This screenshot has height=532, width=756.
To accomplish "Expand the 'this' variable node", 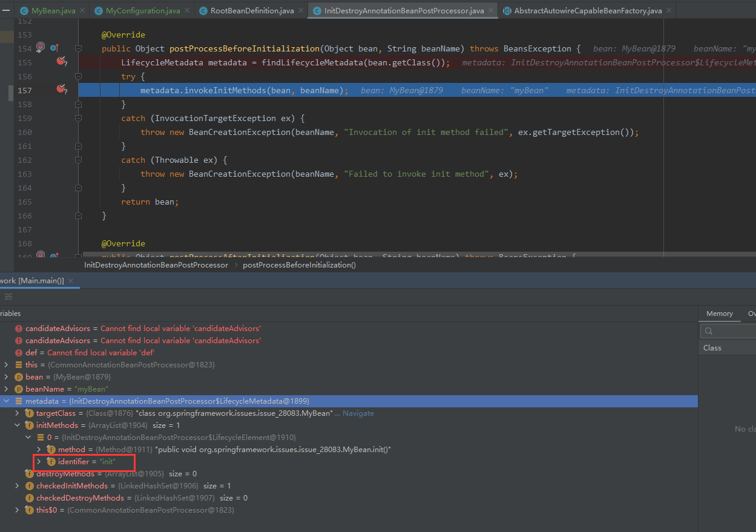I will (7, 365).
